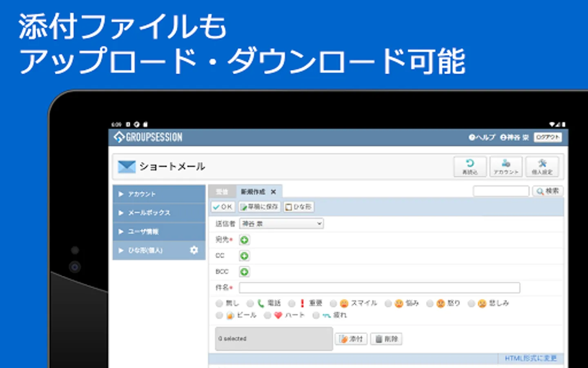
Task: Select the ビール mark radio button
Action: (x=219, y=315)
